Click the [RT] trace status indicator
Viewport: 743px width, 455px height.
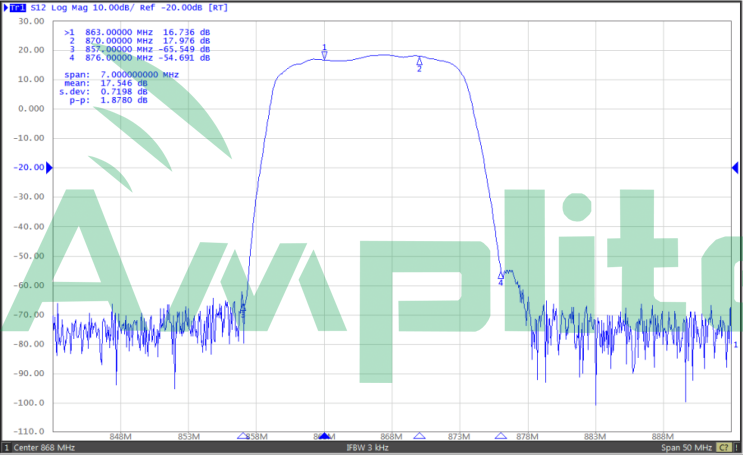(x=218, y=8)
